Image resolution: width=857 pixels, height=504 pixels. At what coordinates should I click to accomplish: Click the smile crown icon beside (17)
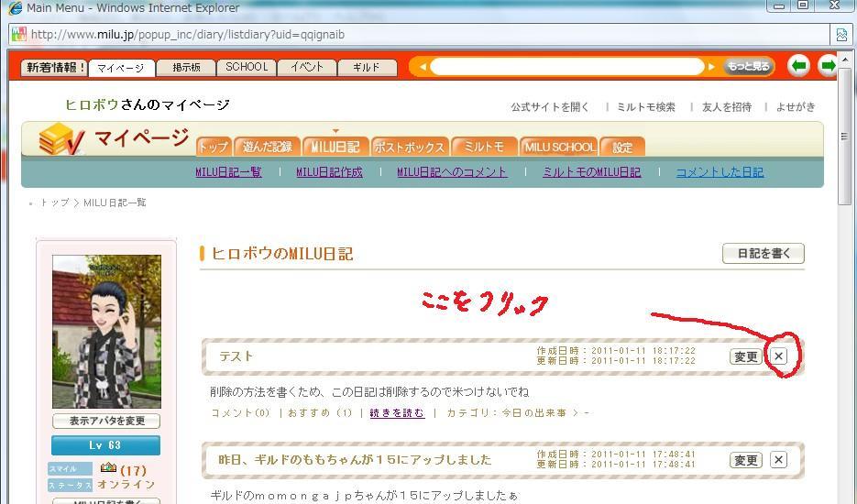click(x=109, y=469)
